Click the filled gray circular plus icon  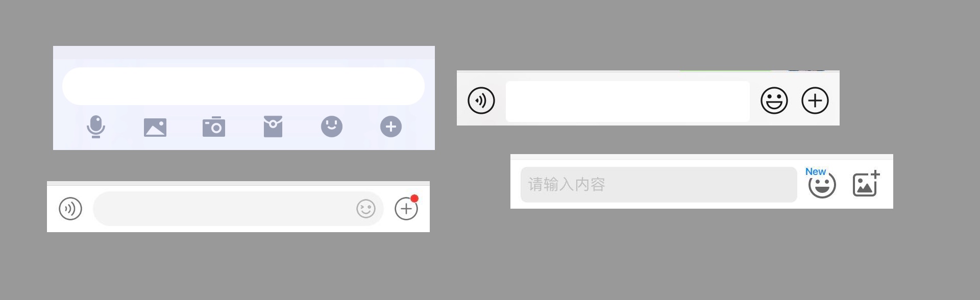[391, 127]
